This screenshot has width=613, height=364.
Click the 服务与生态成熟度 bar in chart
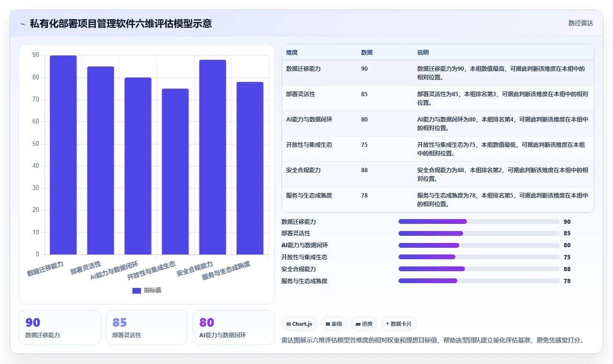(250, 168)
